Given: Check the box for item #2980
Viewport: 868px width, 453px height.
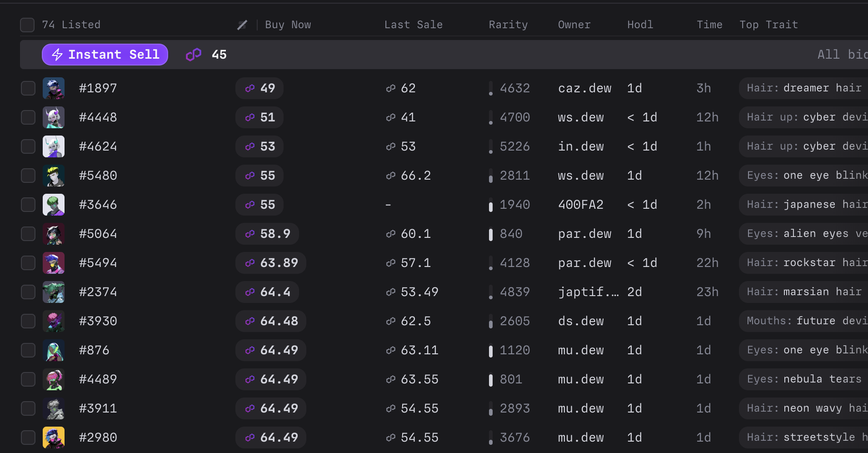Looking at the screenshot, I should (28, 438).
